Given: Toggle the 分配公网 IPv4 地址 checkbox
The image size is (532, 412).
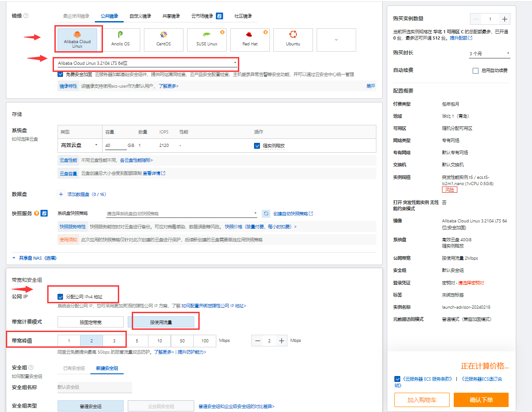Looking at the screenshot, I should click(x=61, y=297).
